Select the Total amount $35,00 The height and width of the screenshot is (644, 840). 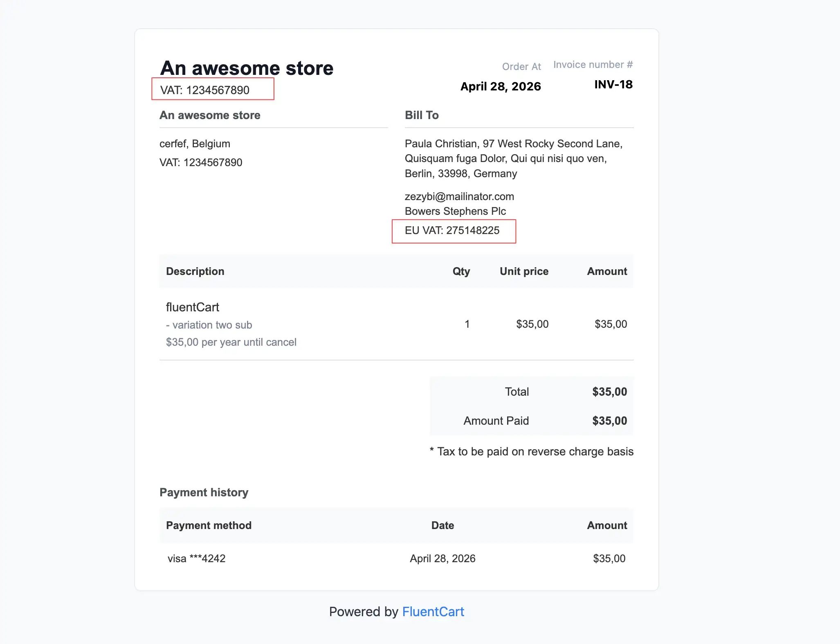click(610, 392)
